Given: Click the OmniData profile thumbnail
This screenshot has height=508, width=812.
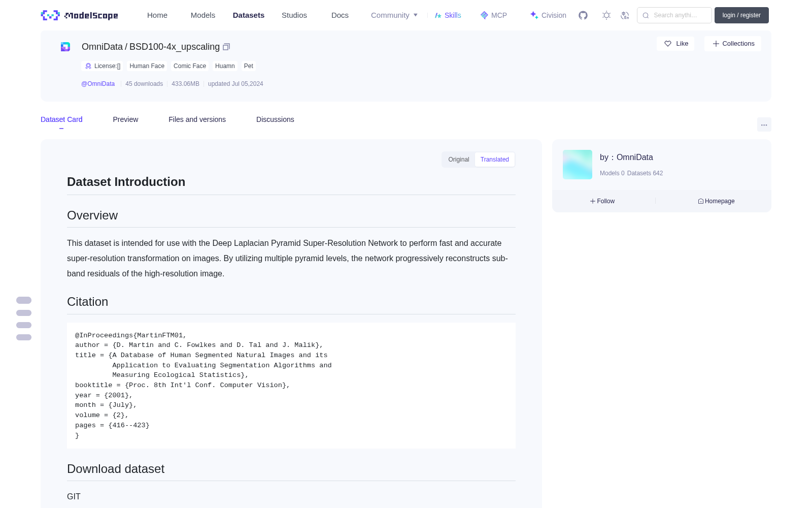Looking at the screenshot, I should point(578,165).
